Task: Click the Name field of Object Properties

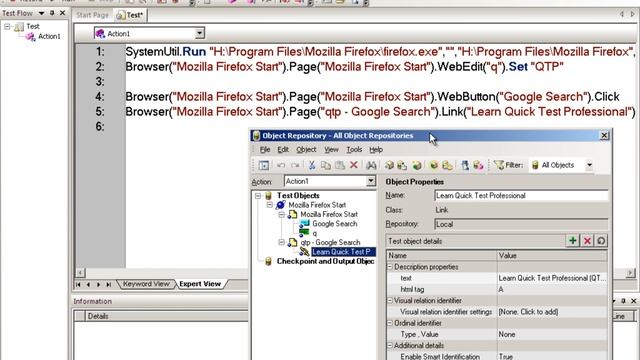Action: [521, 196]
